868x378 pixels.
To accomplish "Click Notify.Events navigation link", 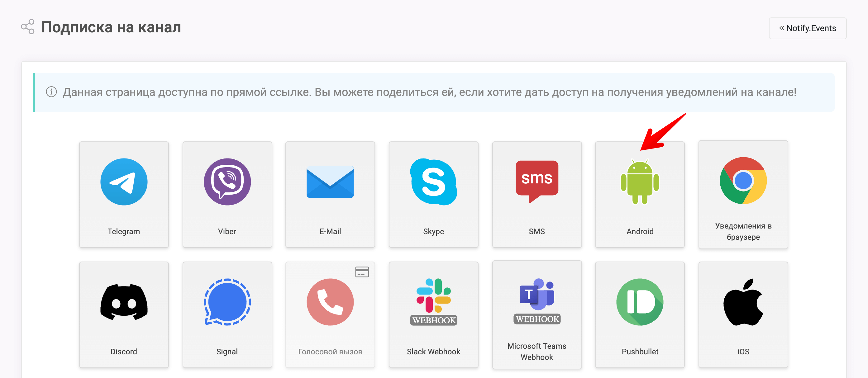I will coord(807,27).
